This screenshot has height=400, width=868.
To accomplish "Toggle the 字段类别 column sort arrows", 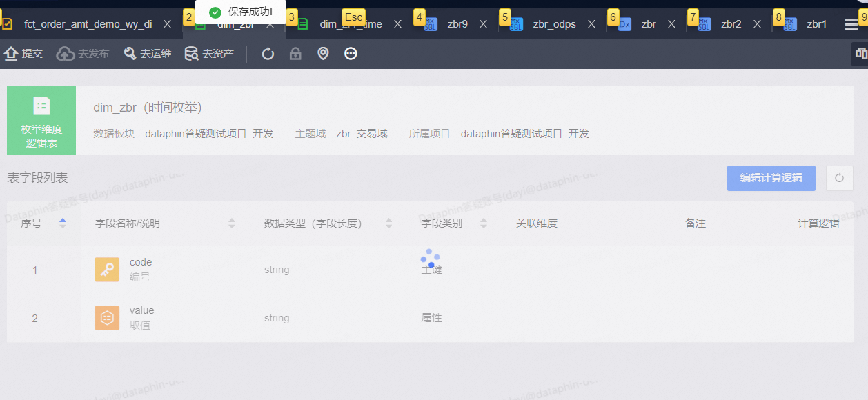I will point(483,223).
